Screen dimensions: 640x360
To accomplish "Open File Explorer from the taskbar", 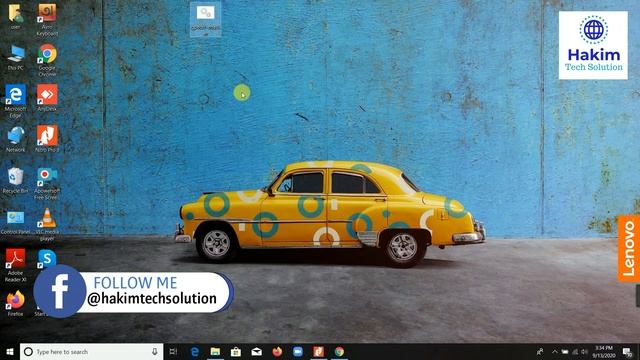I will (215, 351).
